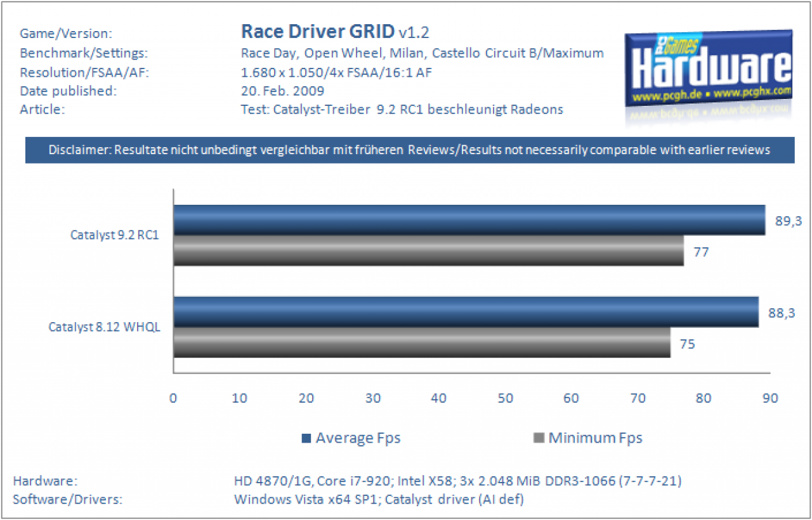Click the x-axis tick label 10

tap(240, 398)
